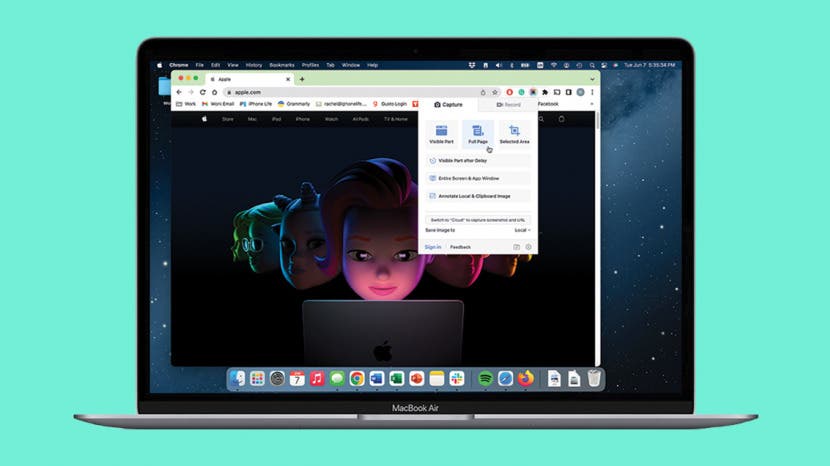
Task: Open Chrome's three-dot menu
Action: (x=592, y=92)
